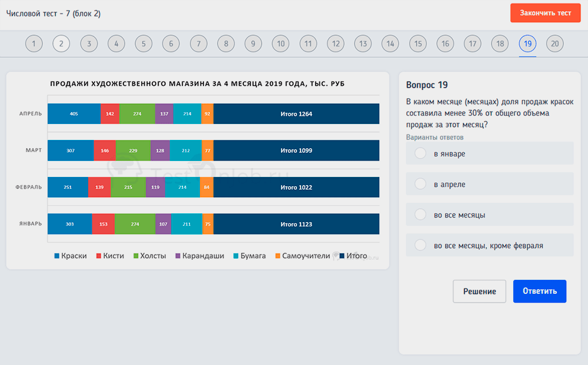The image size is (588, 365).
Task: Go to last question 20
Action: [x=554, y=43]
